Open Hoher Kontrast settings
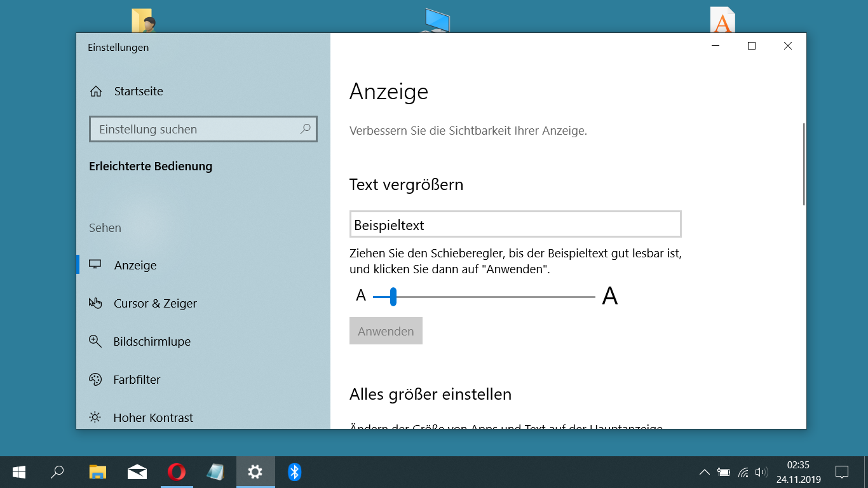Viewport: 868px width, 488px height. pyautogui.click(x=153, y=417)
